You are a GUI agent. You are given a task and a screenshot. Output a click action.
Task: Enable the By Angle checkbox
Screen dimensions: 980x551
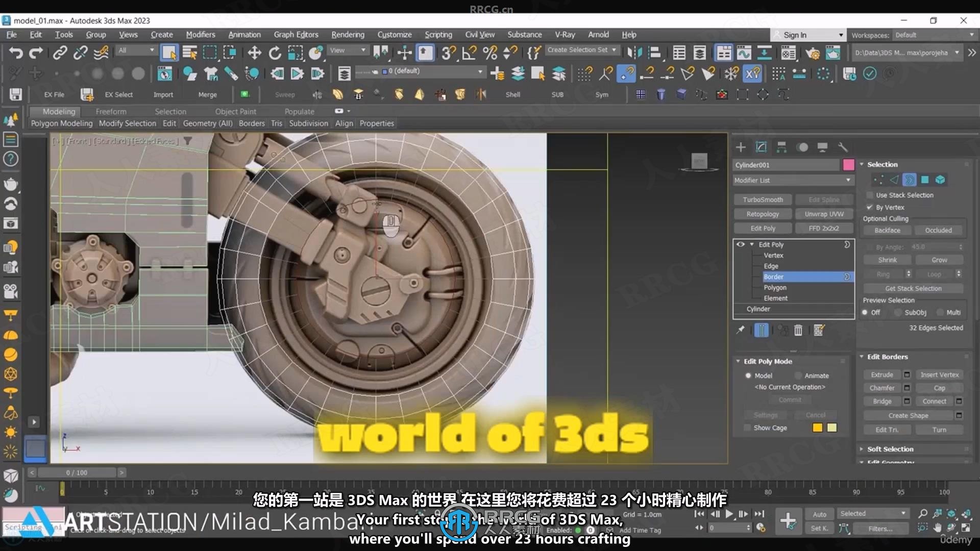870,247
